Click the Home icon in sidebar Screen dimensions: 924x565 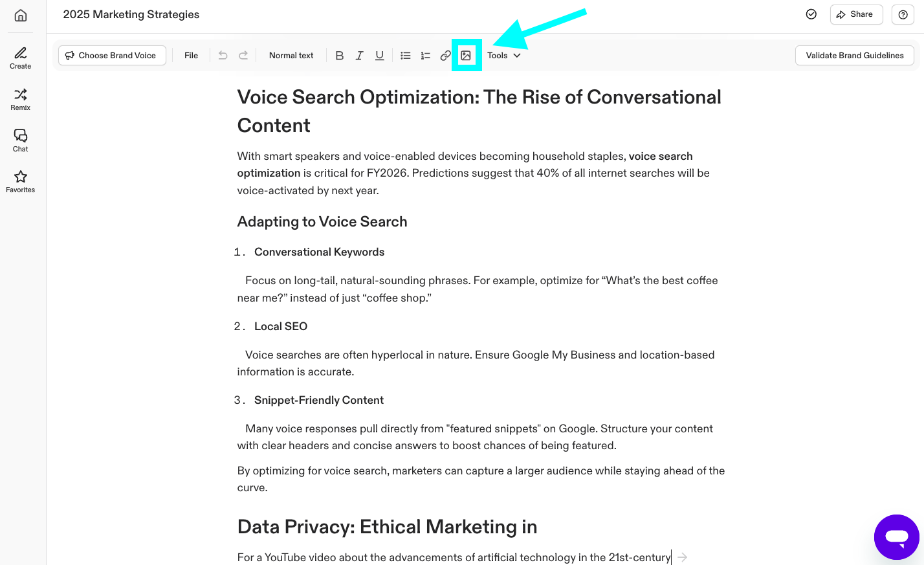click(x=21, y=16)
